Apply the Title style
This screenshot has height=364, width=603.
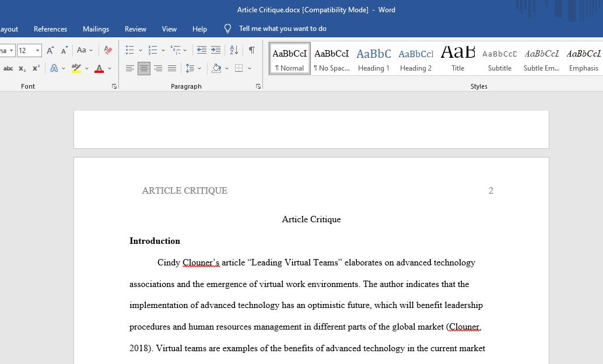[458, 58]
